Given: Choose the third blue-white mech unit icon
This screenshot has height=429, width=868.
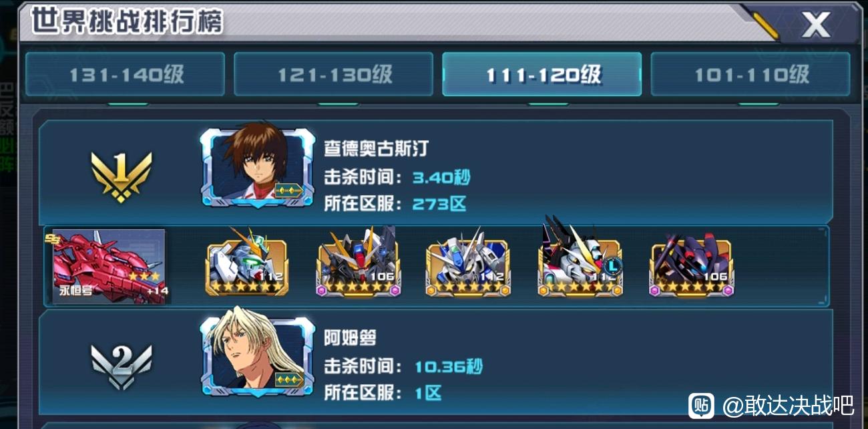Looking at the screenshot, I should click(468, 265).
